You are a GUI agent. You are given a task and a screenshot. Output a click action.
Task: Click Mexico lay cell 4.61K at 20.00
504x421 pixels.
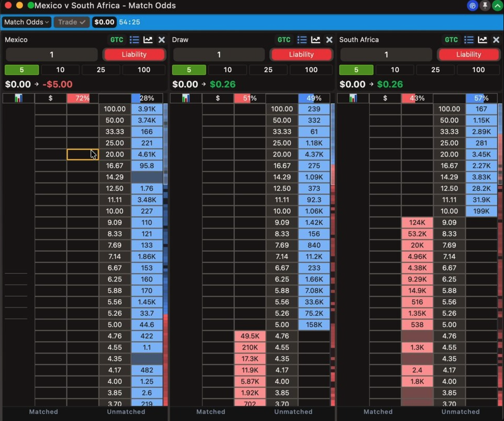[146, 155]
